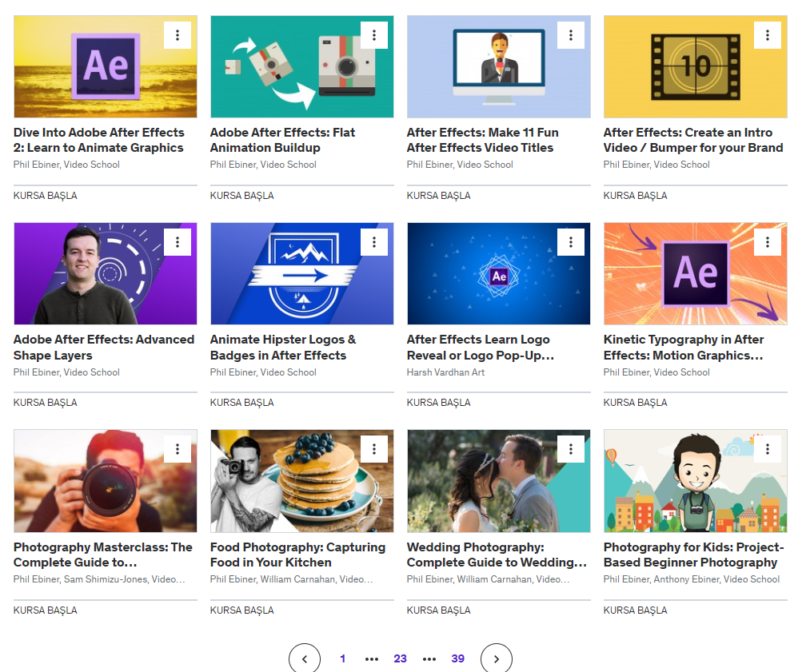Open the orange Kinetic Typography Ae thumbnail
810x672 pixels.
(696, 273)
